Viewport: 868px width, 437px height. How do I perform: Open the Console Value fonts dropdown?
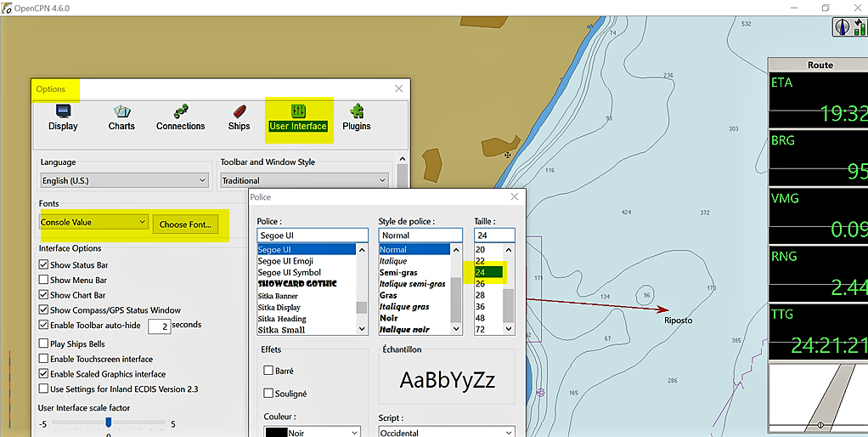tap(93, 222)
